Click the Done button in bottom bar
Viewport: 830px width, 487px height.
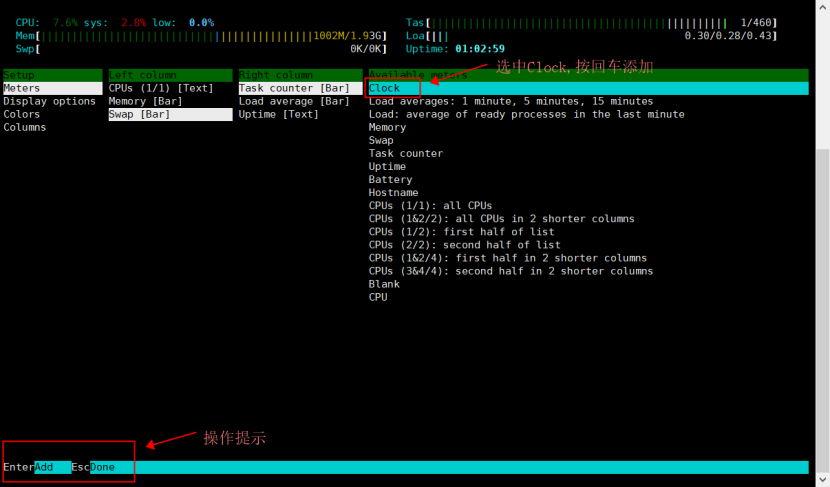[x=103, y=467]
